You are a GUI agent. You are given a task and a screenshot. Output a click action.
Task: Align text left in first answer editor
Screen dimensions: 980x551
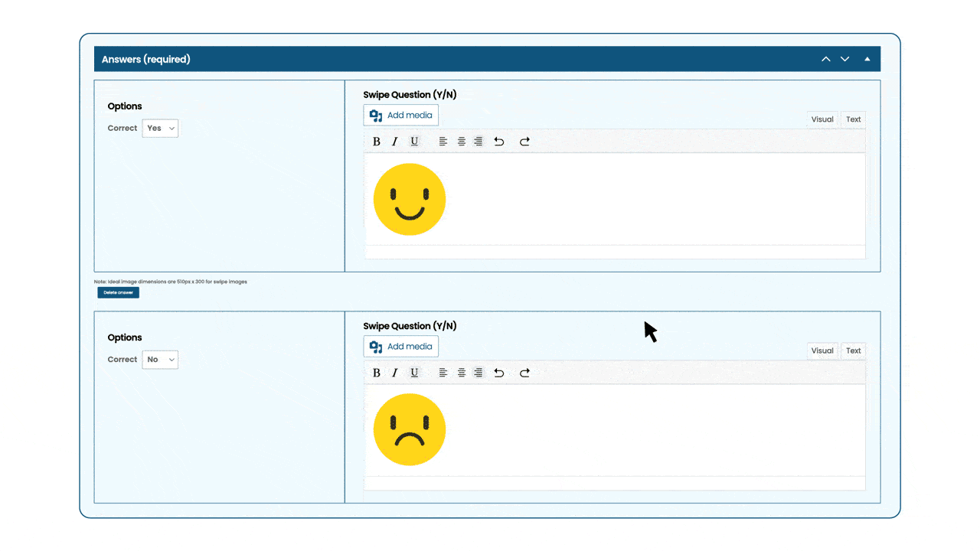[443, 142]
